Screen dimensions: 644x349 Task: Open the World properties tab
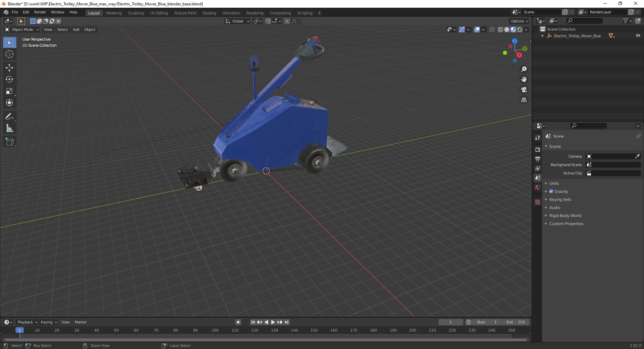(x=538, y=187)
